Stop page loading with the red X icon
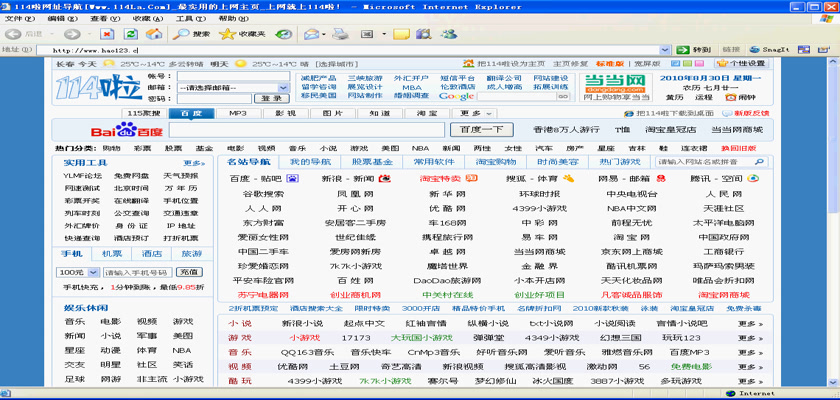 [107, 34]
